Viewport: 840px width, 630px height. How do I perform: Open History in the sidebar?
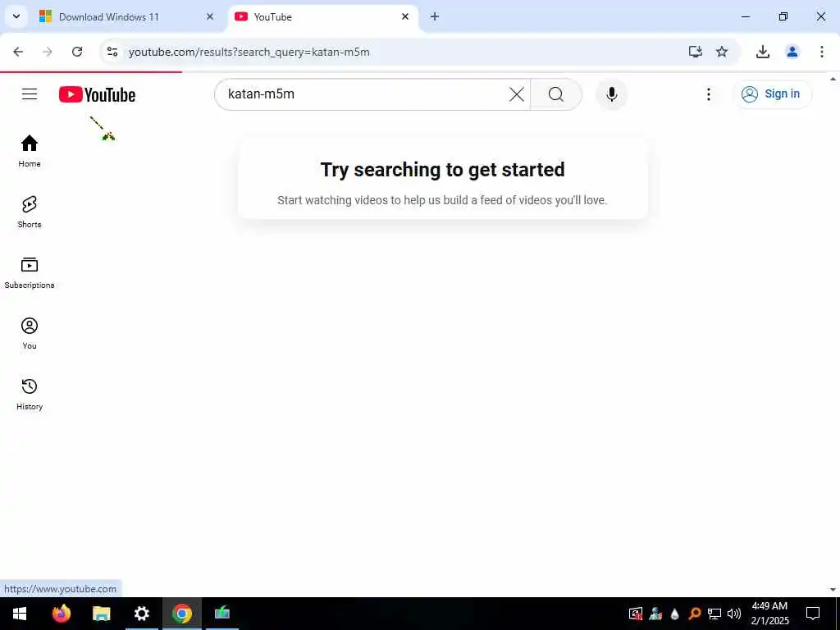tap(30, 395)
